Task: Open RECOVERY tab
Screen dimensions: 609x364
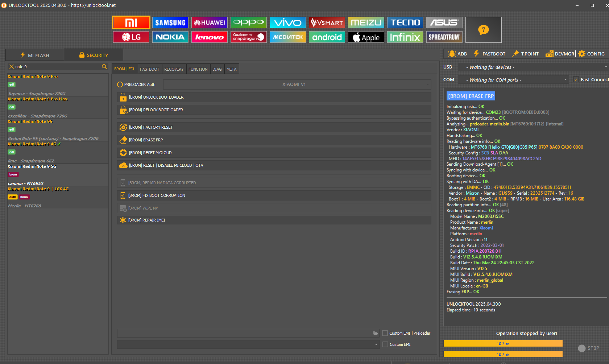Action: tap(174, 69)
